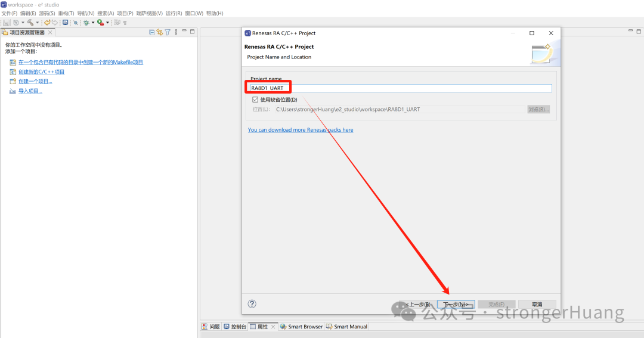
Task: Click the Collapse All icon in Project Explorer
Action: tap(152, 32)
